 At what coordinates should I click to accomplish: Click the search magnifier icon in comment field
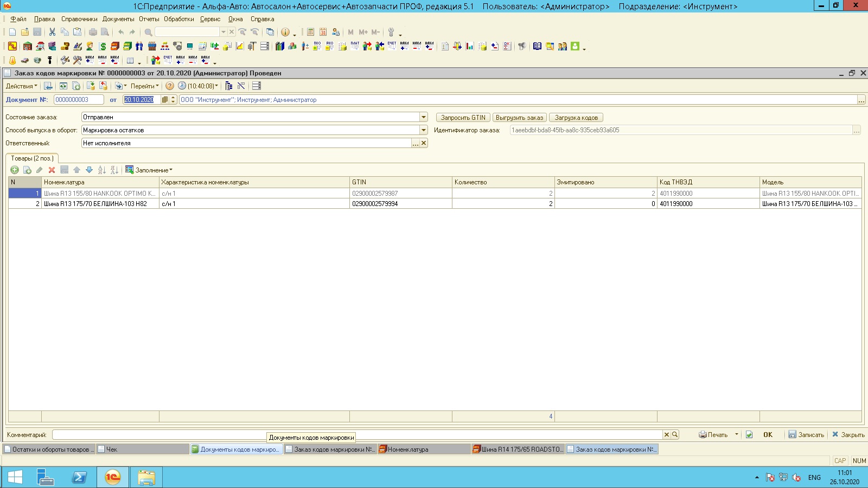675,434
